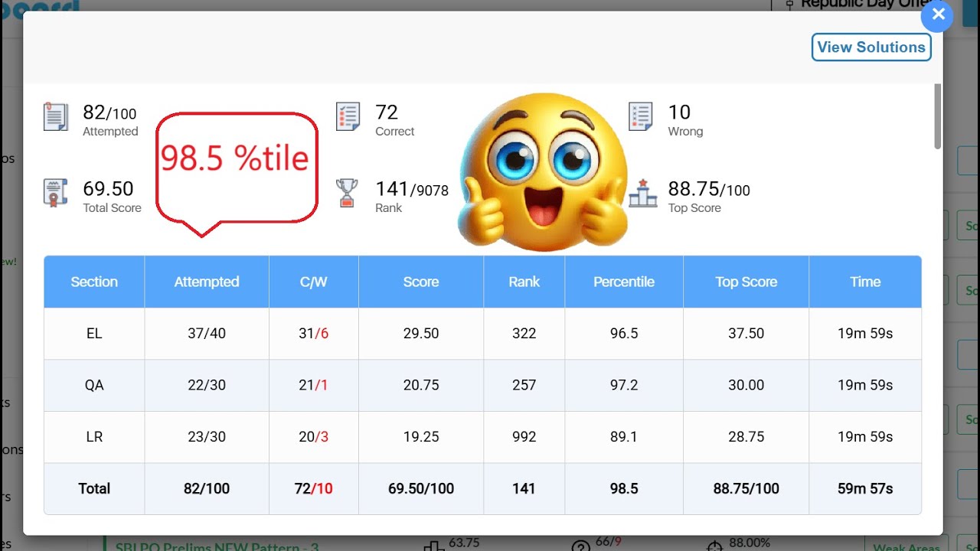This screenshot has width=980, height=551.
Task: Click the LR score 19.25
Action: tap(421, 437)
